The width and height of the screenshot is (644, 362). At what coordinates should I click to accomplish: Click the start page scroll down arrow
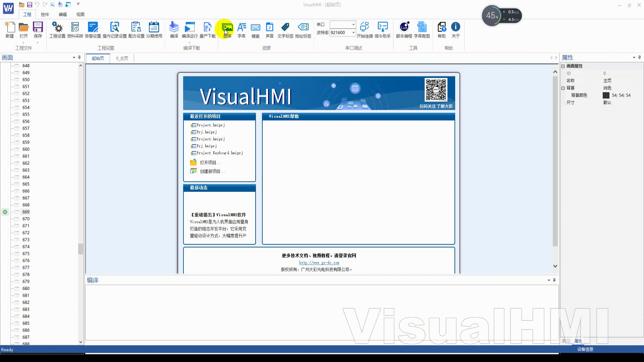555,266
